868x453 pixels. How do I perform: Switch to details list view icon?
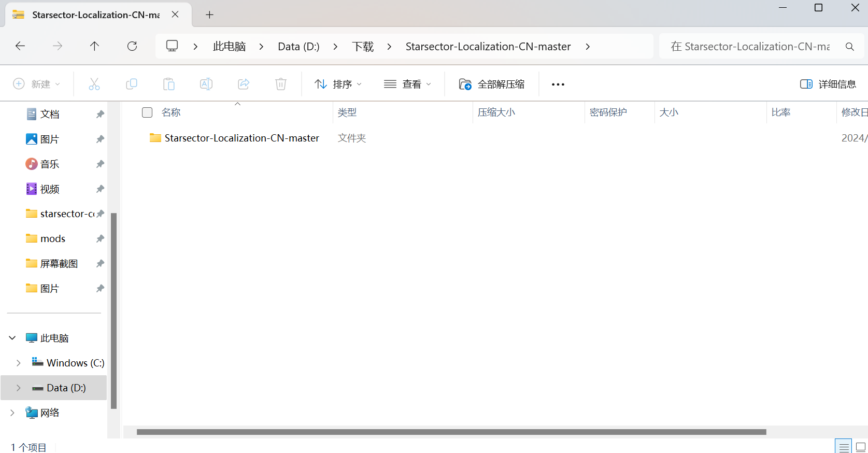click(x=844, y=447)
